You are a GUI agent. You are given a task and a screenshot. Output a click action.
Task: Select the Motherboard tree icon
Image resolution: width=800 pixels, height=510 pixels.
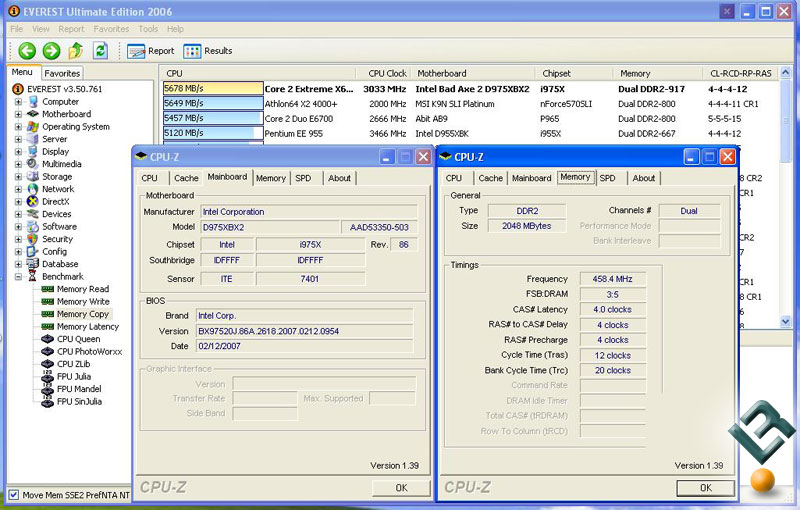33,114
